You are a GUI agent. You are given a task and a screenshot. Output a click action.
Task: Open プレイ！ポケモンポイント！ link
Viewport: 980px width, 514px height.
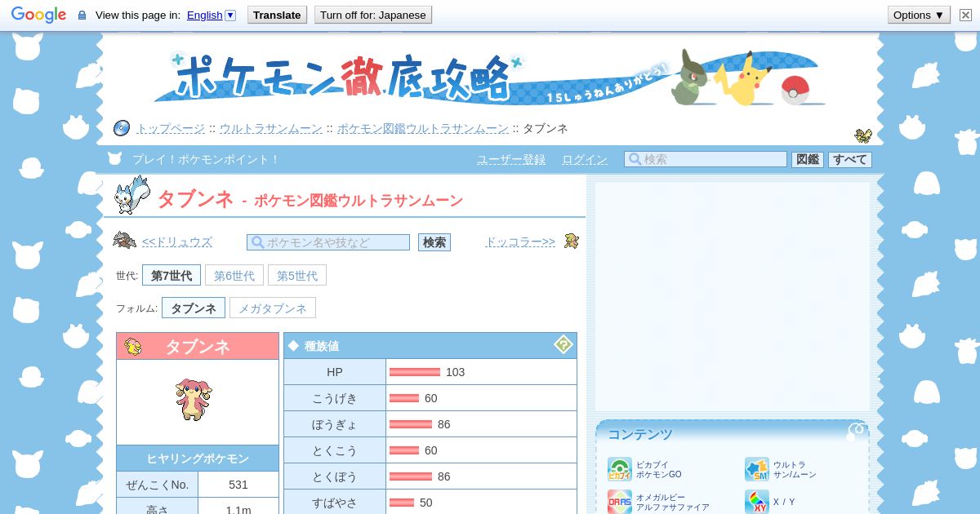click(x=206, y=160)
